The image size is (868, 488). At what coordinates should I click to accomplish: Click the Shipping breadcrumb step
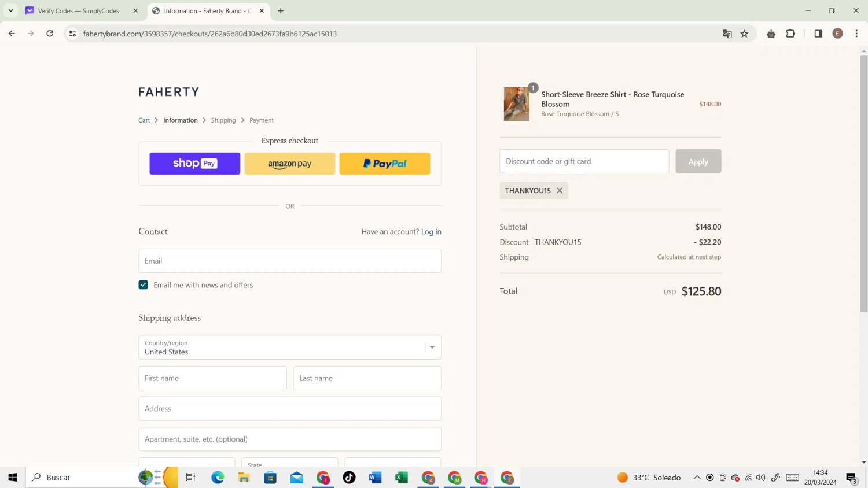click(223, 120)
